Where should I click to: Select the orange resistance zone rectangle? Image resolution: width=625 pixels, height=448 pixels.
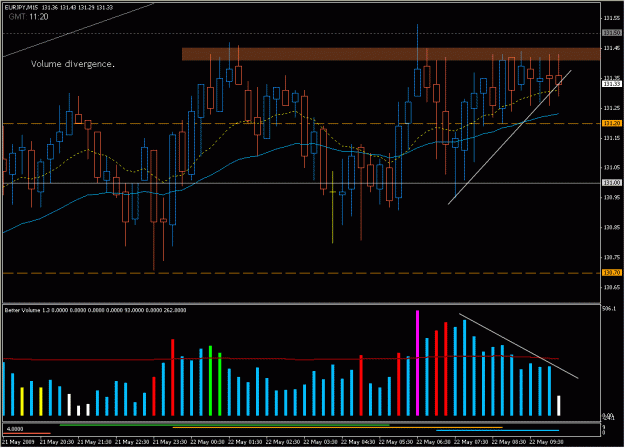click(x=391, y=54)
